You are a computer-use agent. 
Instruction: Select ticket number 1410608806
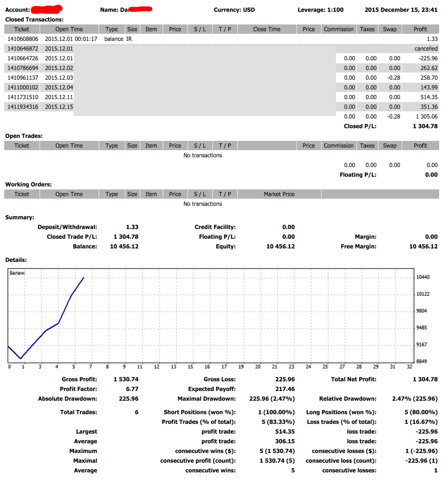coord(23,39)
